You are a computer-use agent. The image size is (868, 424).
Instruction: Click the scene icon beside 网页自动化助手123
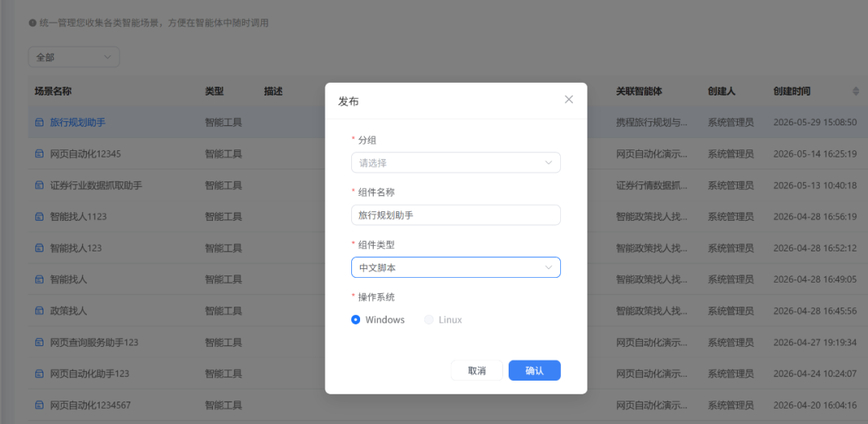click(x=39, y=373)
